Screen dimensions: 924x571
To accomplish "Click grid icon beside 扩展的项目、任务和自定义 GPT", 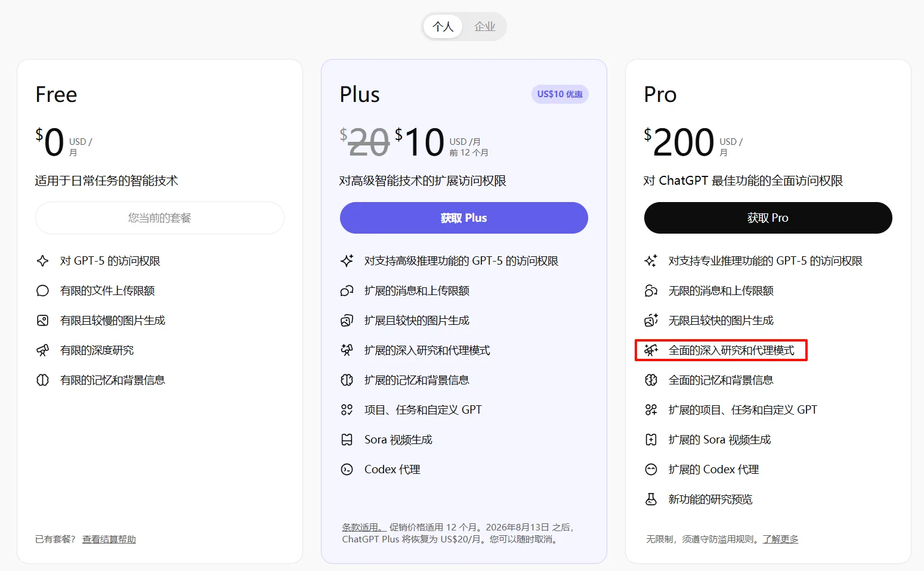I will click(x=651, y=410).
